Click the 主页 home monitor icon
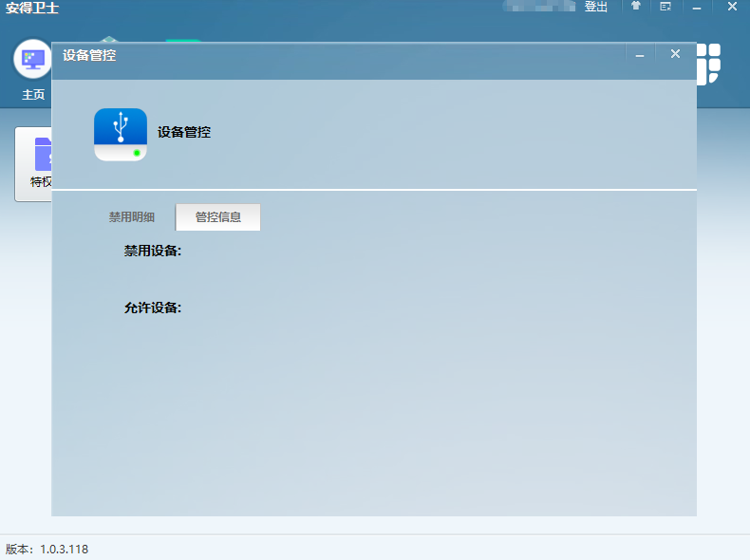 (33, 59)
